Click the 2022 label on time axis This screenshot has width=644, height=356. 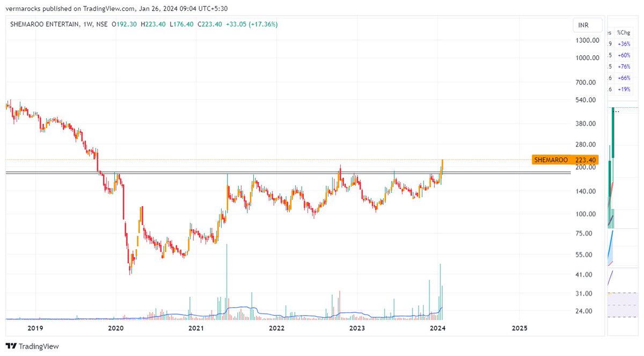pos(276,328)
